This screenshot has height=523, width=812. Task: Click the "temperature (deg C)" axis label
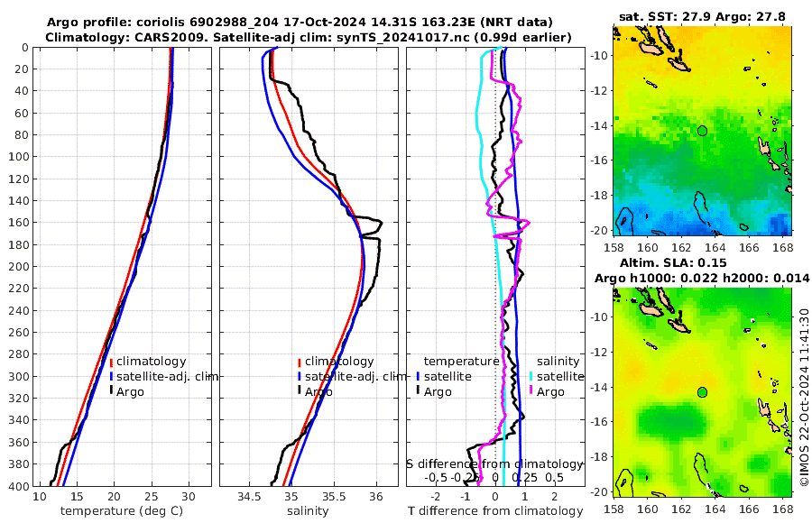122,510
